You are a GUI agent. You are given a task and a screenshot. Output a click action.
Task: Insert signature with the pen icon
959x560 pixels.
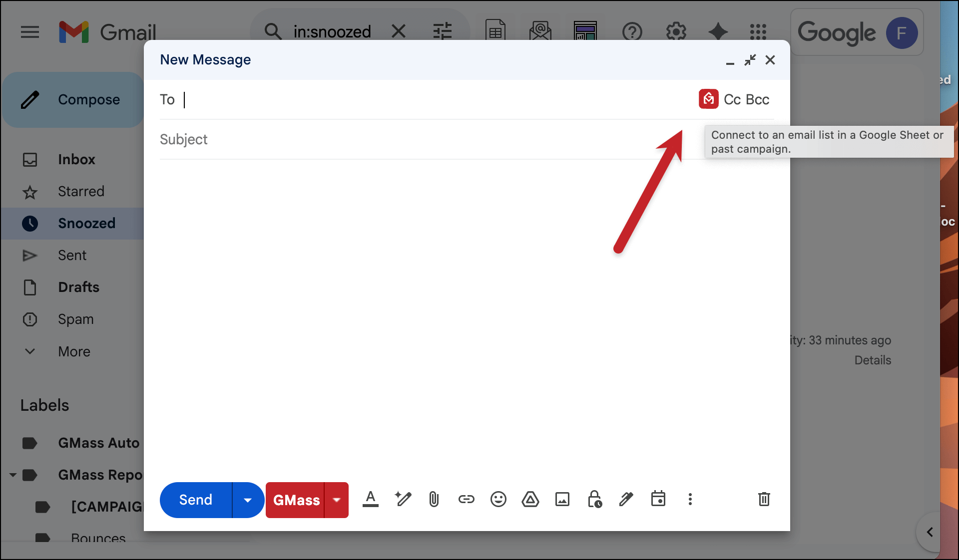click(626, 499)
